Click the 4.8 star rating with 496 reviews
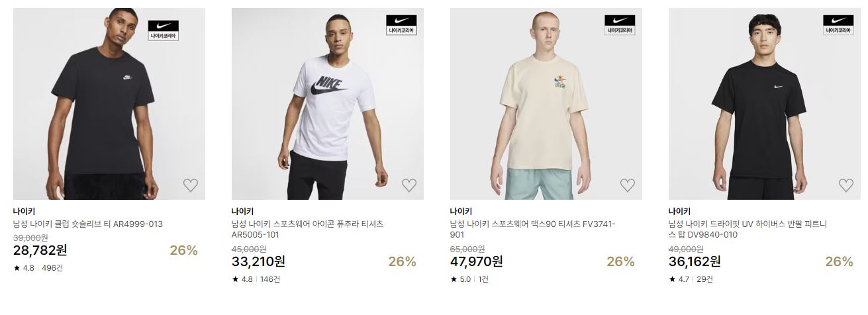 tap(38, 268)
